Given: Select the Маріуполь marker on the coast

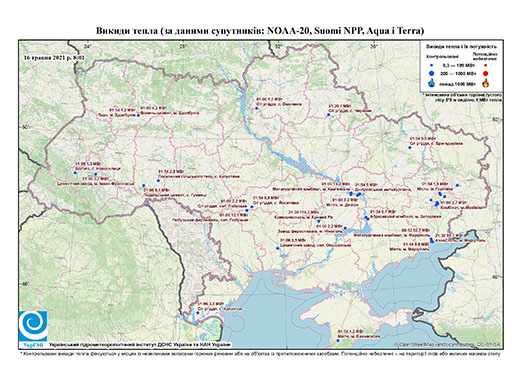Looking at the screenshot, I should [432, 240].
